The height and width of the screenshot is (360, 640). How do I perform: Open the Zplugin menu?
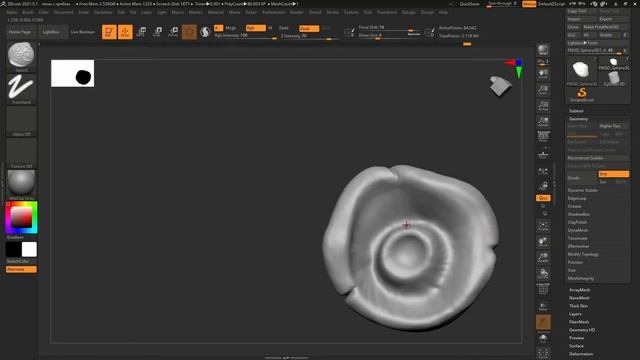coord(409,12)
